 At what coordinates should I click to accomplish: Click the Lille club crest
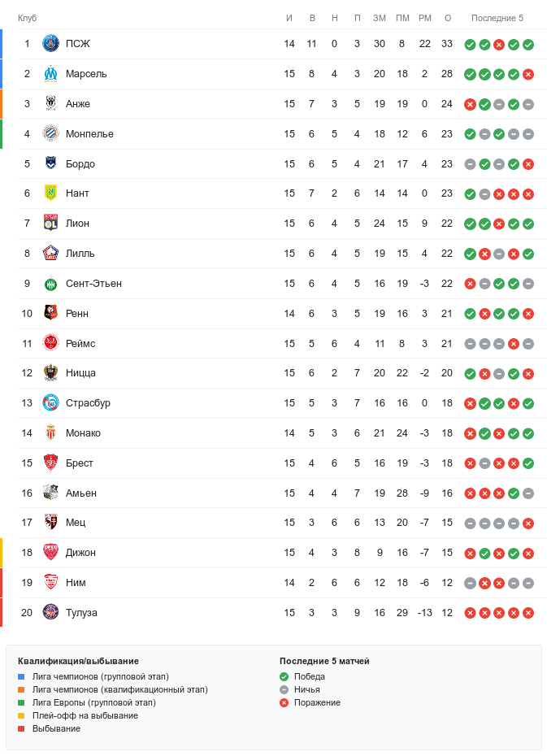coord(51,254)
